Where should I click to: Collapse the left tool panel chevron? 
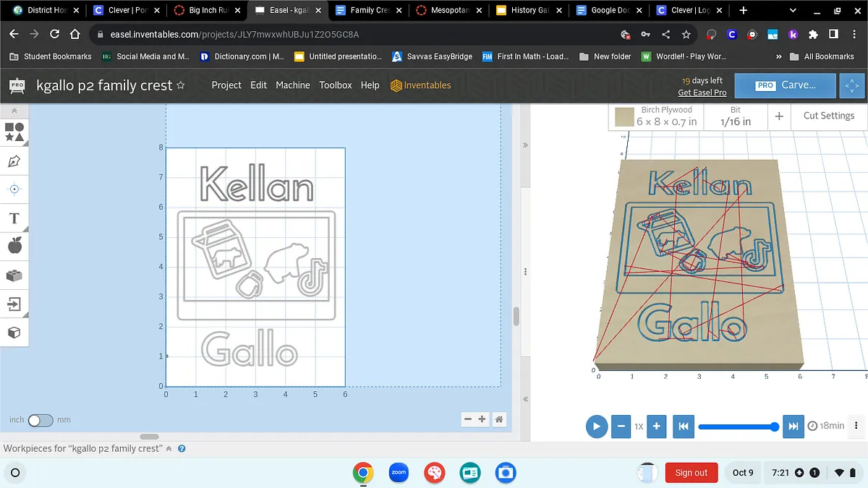pos(14,111)
